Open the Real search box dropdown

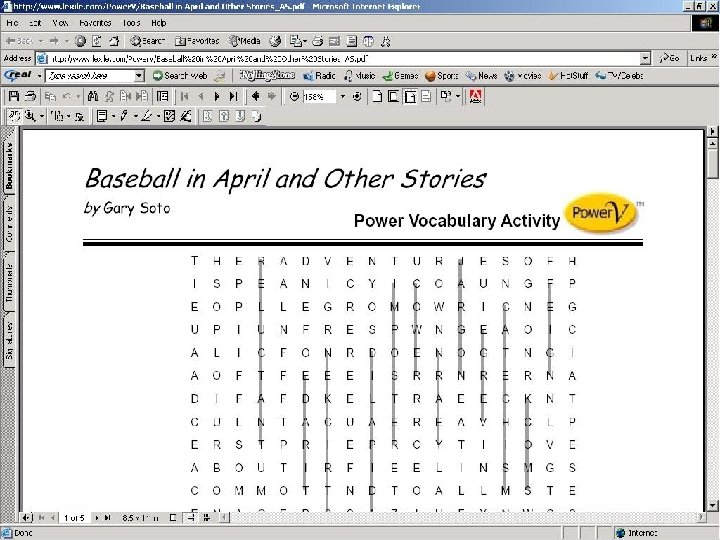[x=139, y=76]
